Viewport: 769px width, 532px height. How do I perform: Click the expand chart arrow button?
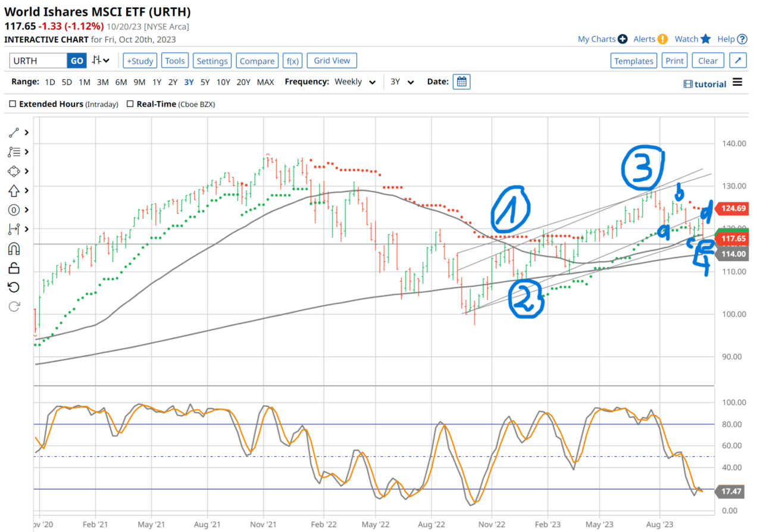738,61
